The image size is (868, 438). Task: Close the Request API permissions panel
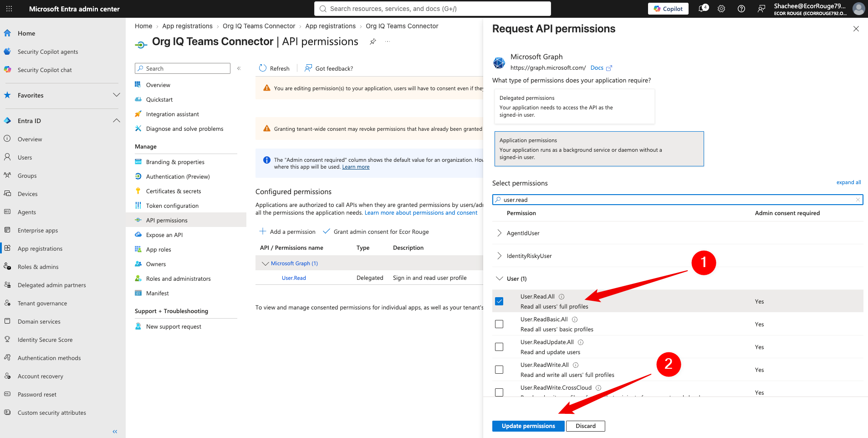856,29
